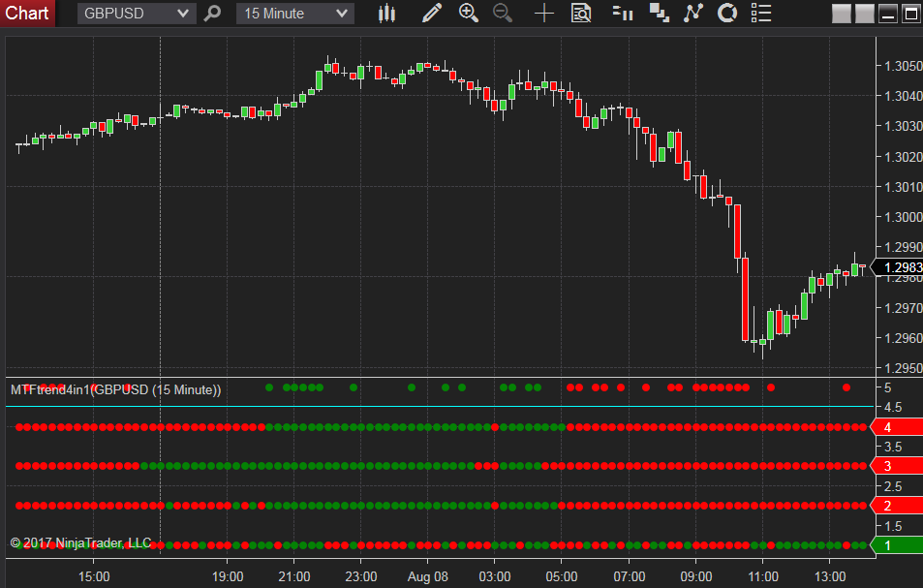The width and height of the screenshot is (923, 588).
Task: Select the red Chart tab
Action: [x=27, y=14]
